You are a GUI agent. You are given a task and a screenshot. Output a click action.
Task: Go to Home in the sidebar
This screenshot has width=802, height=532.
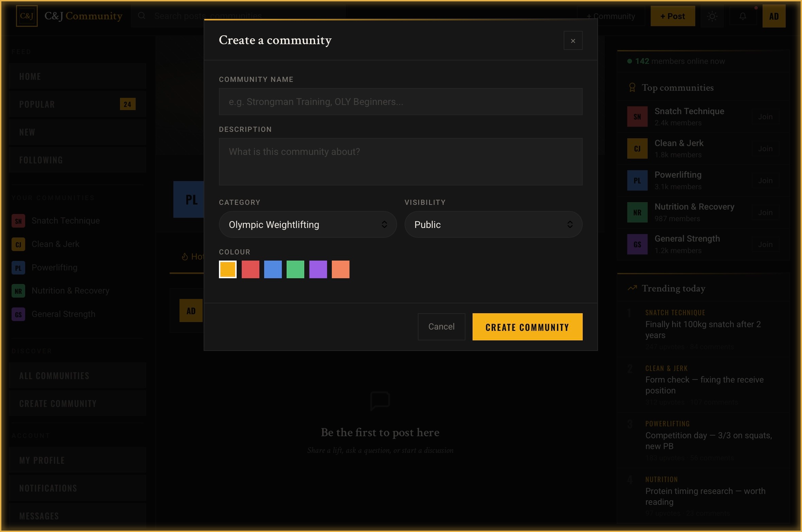point(78,76)
